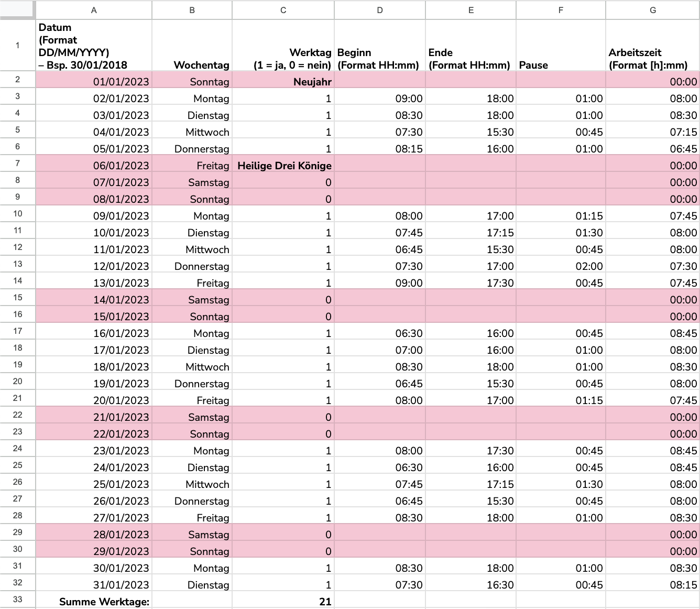Select row 33 via its row number

(x=17, y=601)
